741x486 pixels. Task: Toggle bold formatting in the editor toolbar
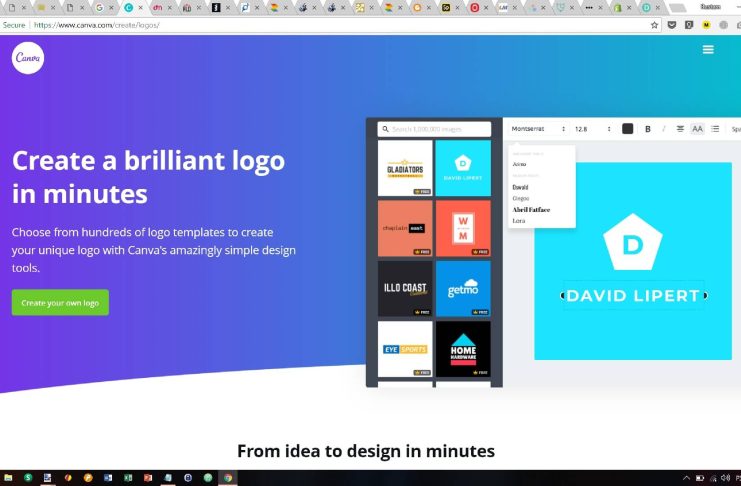coord(648,129)
